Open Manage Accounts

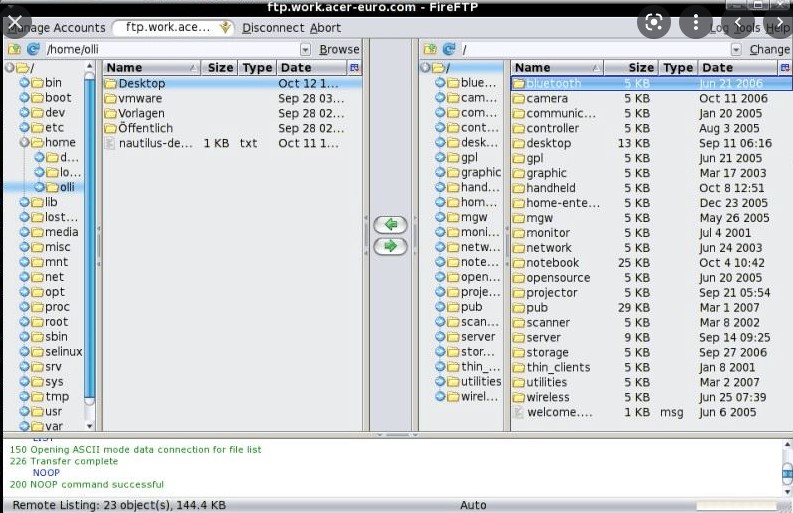(x=56, y=28)
